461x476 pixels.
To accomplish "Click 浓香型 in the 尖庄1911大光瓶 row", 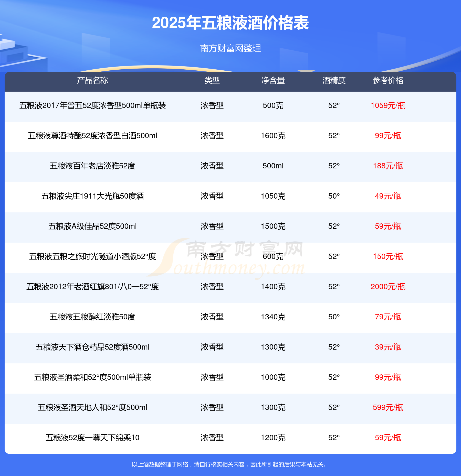I will coord(212,196).
